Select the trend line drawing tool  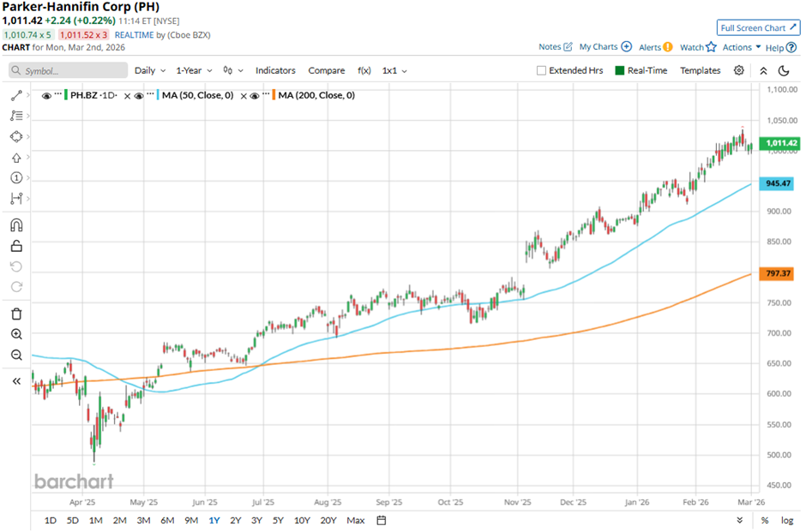pyautogui.click(x=16, y=96)
